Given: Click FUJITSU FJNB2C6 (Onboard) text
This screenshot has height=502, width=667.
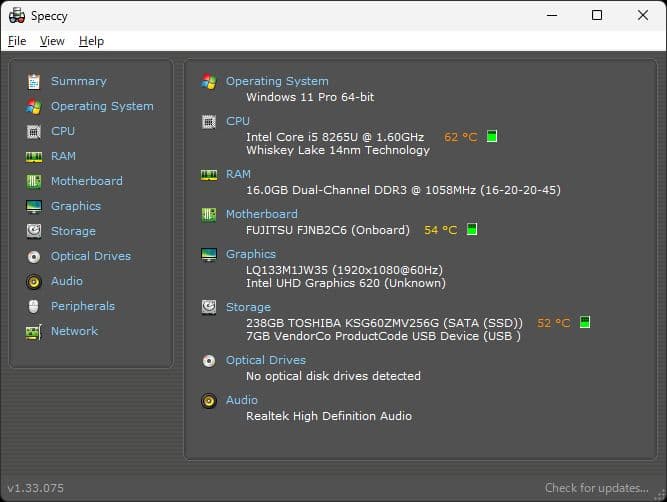Looking at the screenshot, I should point(328,230).
